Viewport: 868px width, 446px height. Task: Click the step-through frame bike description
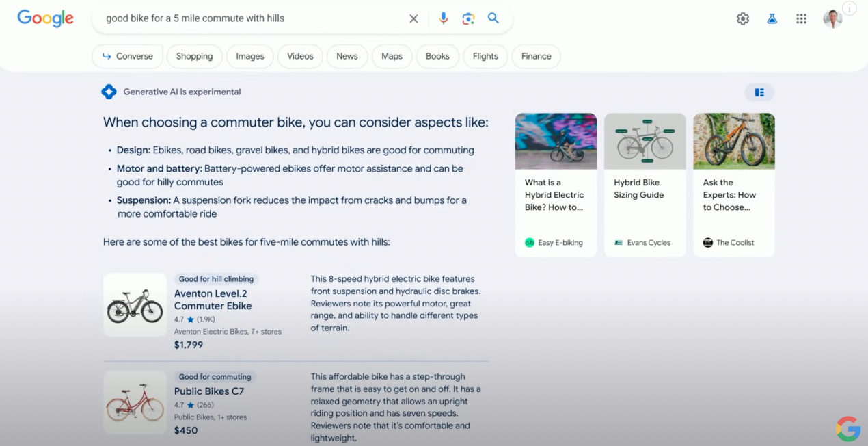(x=396, y=407)
